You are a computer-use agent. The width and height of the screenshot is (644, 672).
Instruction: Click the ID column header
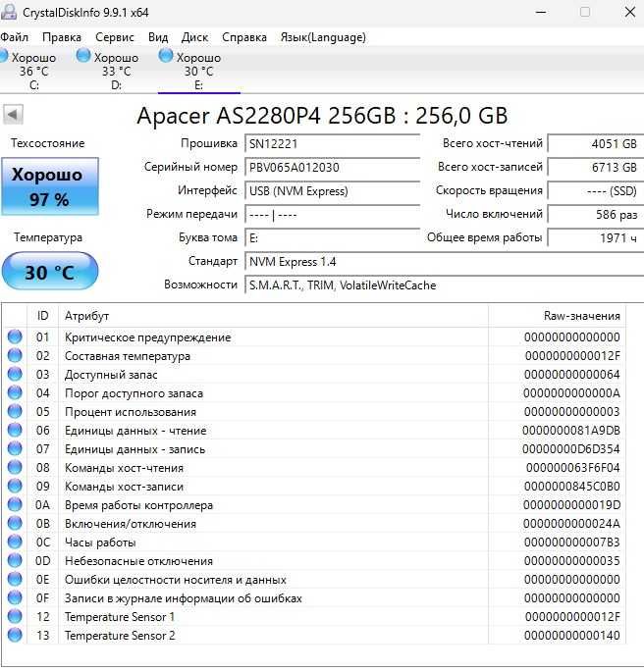coord(42,316)
